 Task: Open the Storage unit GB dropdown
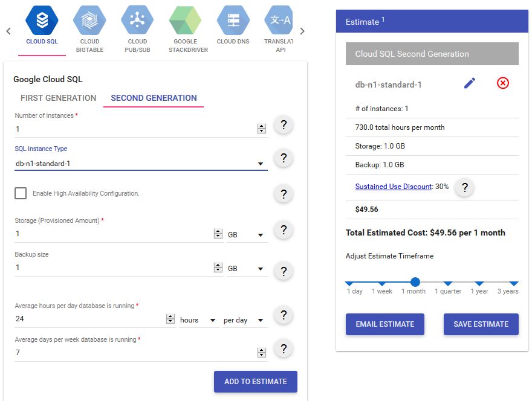pos(247,234)
